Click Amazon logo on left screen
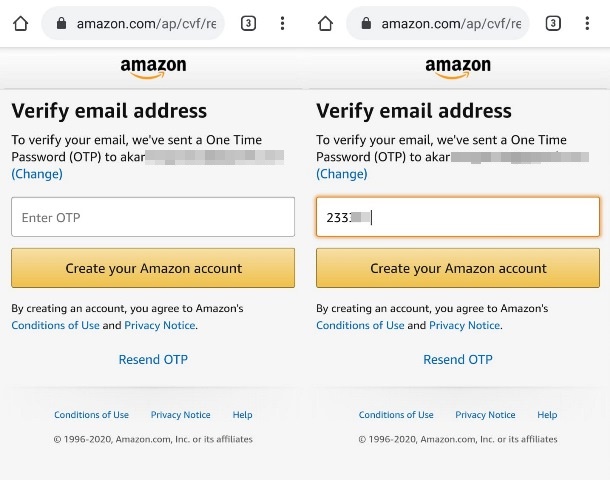 coord(153,68)
